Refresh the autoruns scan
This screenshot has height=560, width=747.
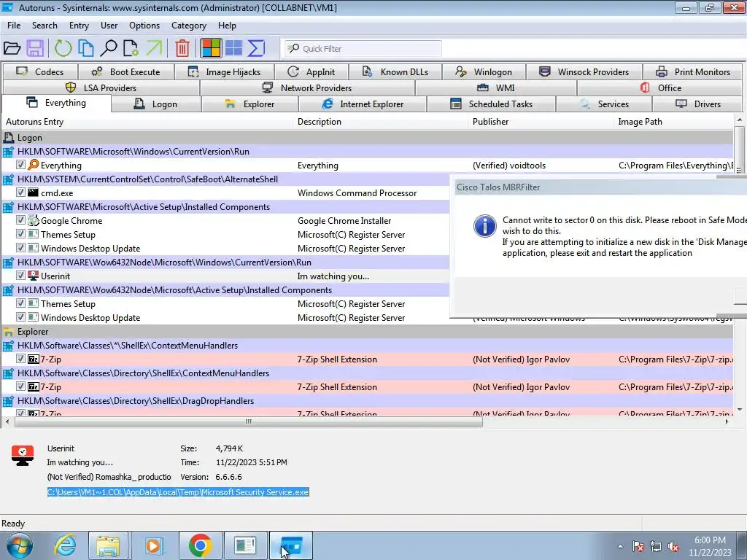[x=63, y=48]
